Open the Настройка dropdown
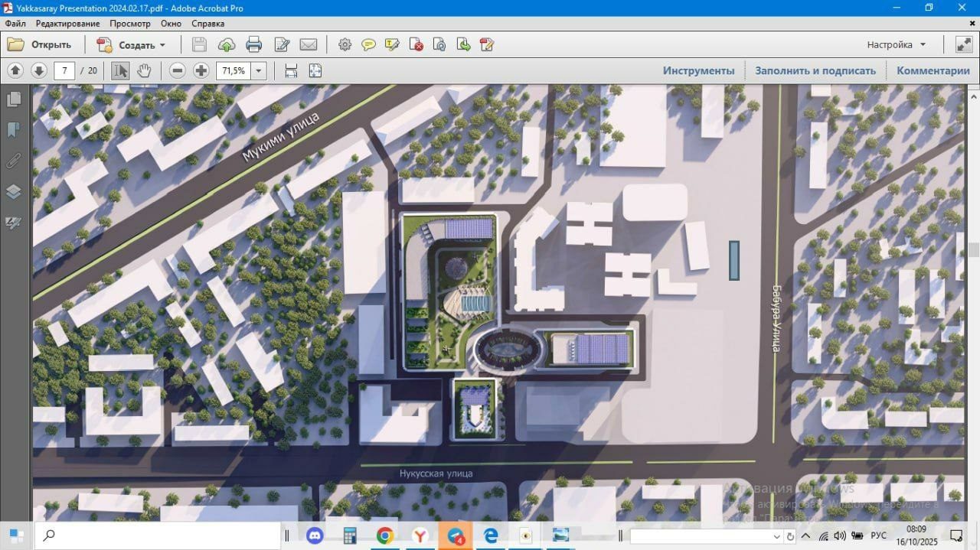 coord(897,44)
